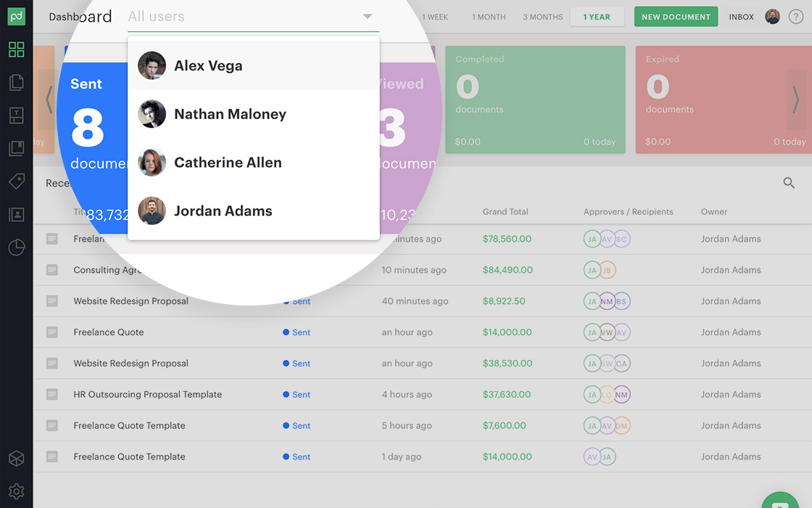Open the Reports pie chart icon
The width and height of the screenshot is (812, 508).
17,247
